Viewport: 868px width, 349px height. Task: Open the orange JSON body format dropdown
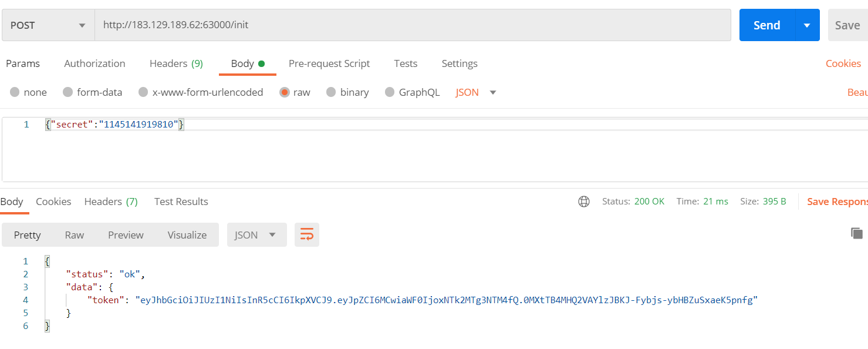click(476, 92)
